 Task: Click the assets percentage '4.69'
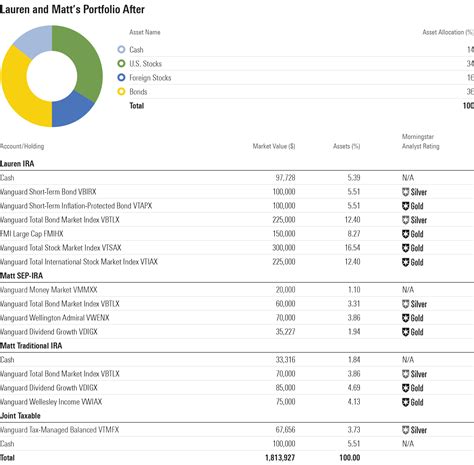(x=354, y=388)
